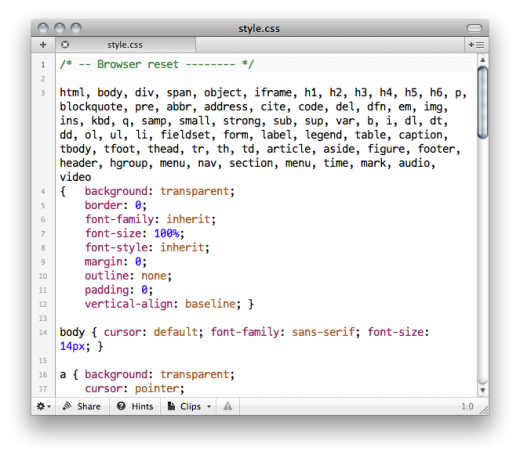Screen dimensions: 520x458
Task: Click the scroll down arrow
Action: pyautogui.click(x=482, y=390)
